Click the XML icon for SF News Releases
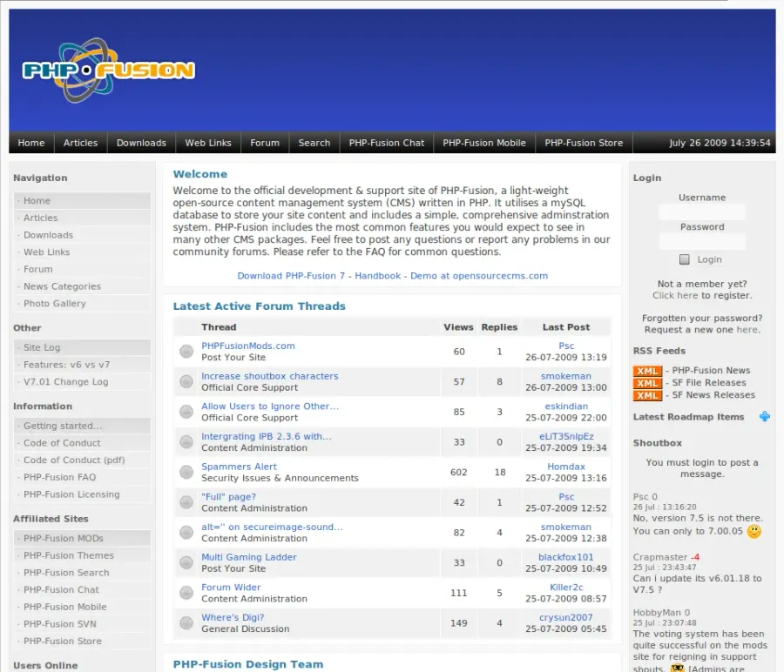784x672 pixels. click(x=647, y=395)
